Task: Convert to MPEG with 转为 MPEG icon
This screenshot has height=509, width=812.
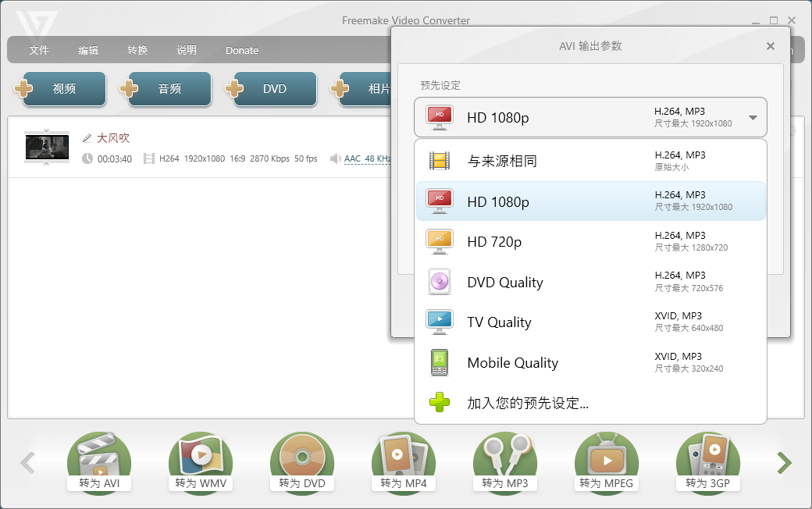Action: (607, 462)
